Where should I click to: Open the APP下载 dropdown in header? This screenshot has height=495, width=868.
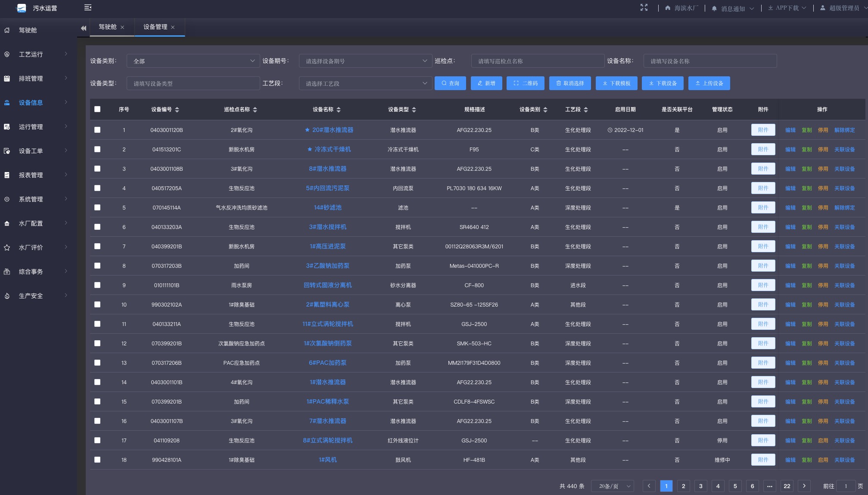click(x=787, y=8)
